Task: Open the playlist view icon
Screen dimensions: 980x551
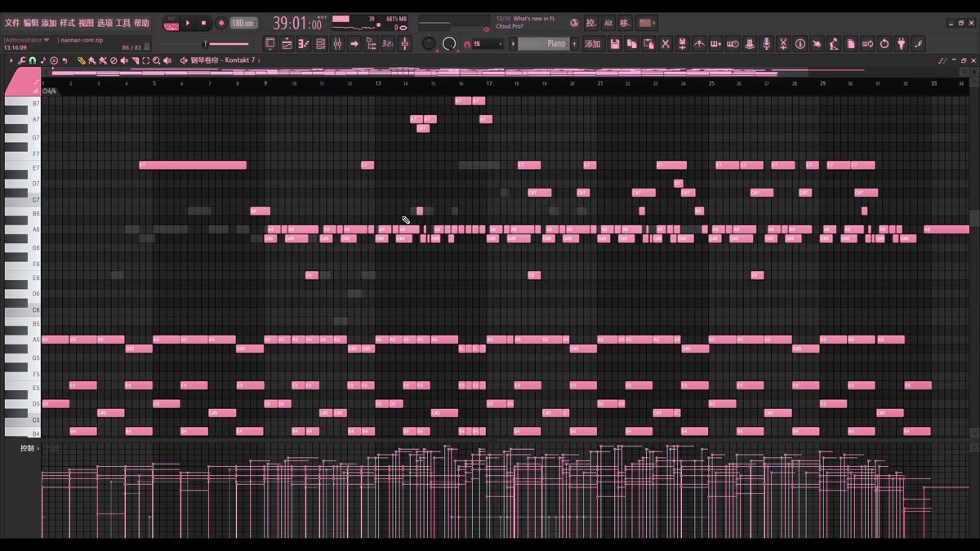Action: point(287,43)
